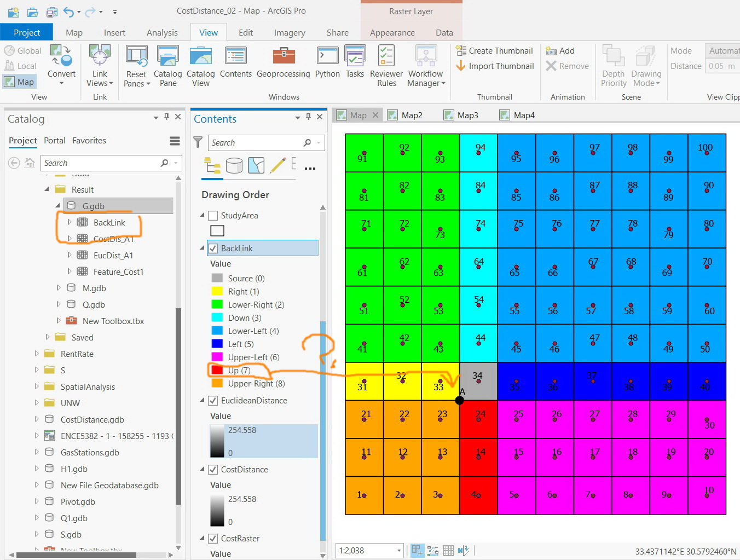The width and height of the screenshot is (740, 560).
Task: Open the Convert view tool
Action: pos(61,66)
